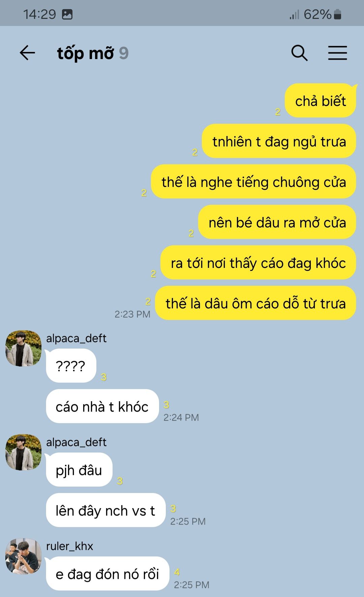
Task: Tap the second alpaca_deft avatar
Action: pyautogui.click(x=24, y=452)
